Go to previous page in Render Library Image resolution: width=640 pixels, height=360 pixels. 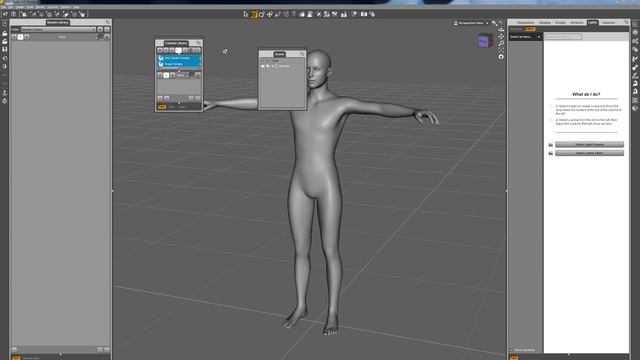pyautogui.click(x=14, y=37)
